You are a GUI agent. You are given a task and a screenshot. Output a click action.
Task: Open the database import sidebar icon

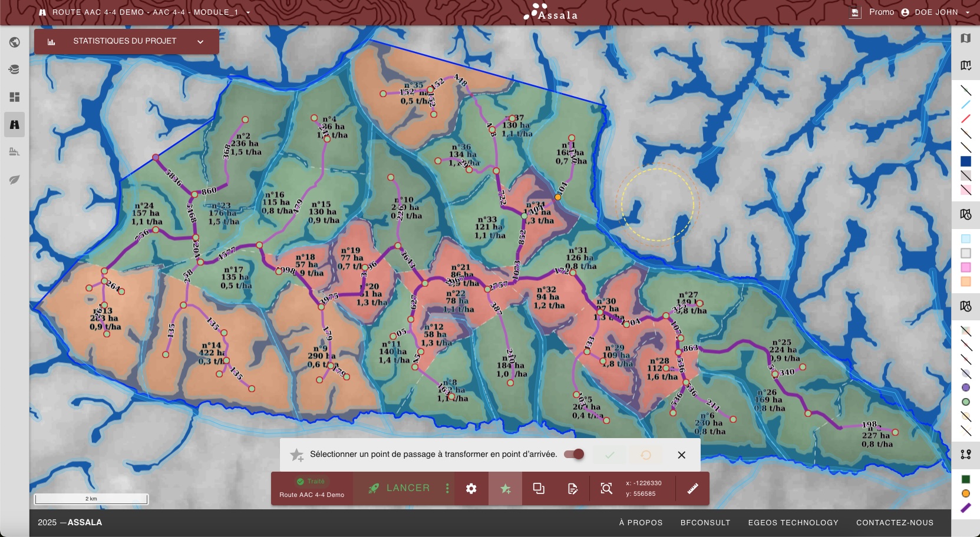[x=15, y=69]
